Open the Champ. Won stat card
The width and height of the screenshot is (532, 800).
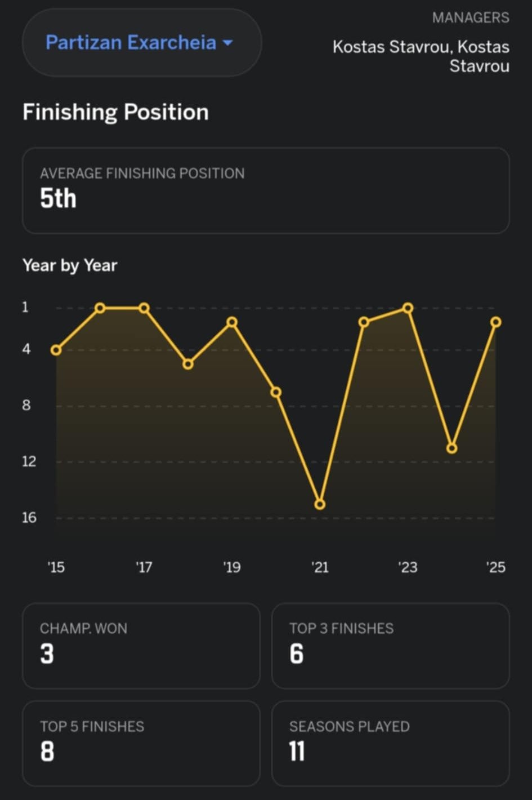pos(141,646)
